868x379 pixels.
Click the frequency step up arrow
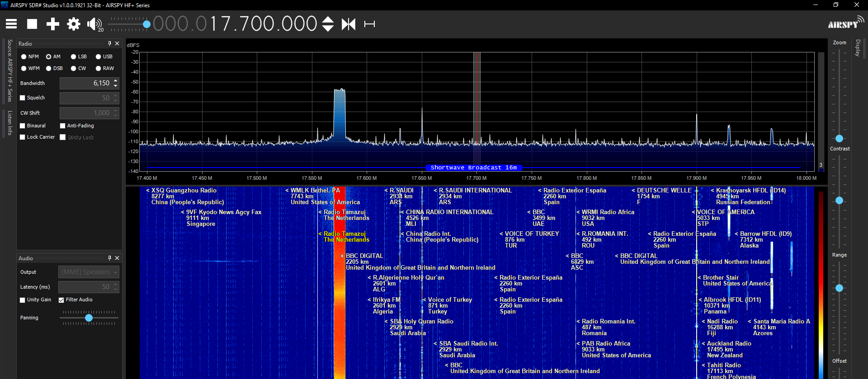[x=328, y=19]
